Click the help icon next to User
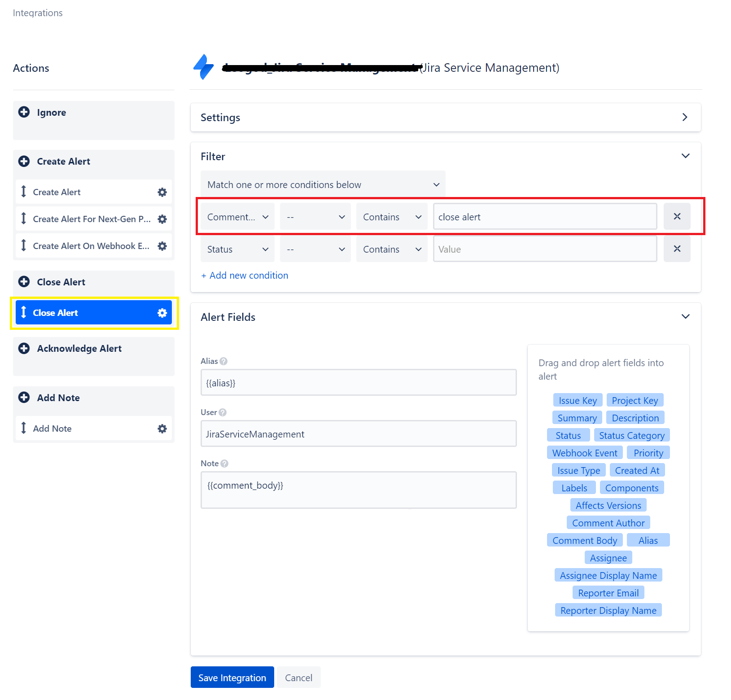The height and width of the screenshot is (700, 731). pyautogui.click(x=223, y=412)
